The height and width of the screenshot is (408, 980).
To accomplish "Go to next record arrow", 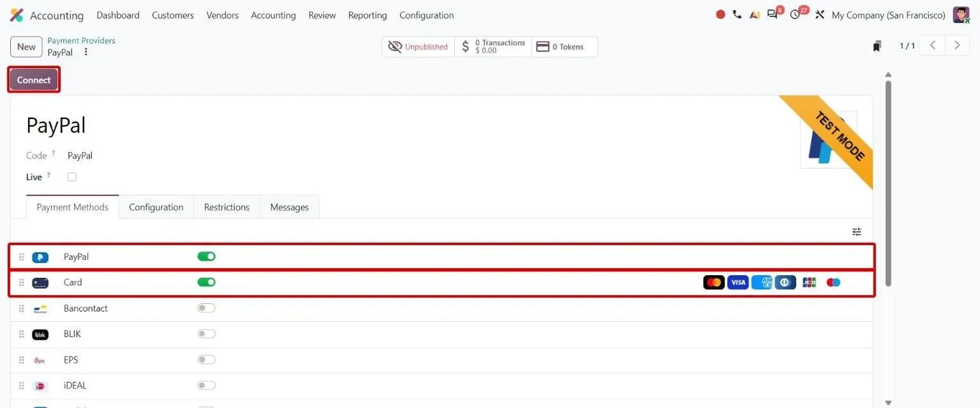I will [957, 45].
